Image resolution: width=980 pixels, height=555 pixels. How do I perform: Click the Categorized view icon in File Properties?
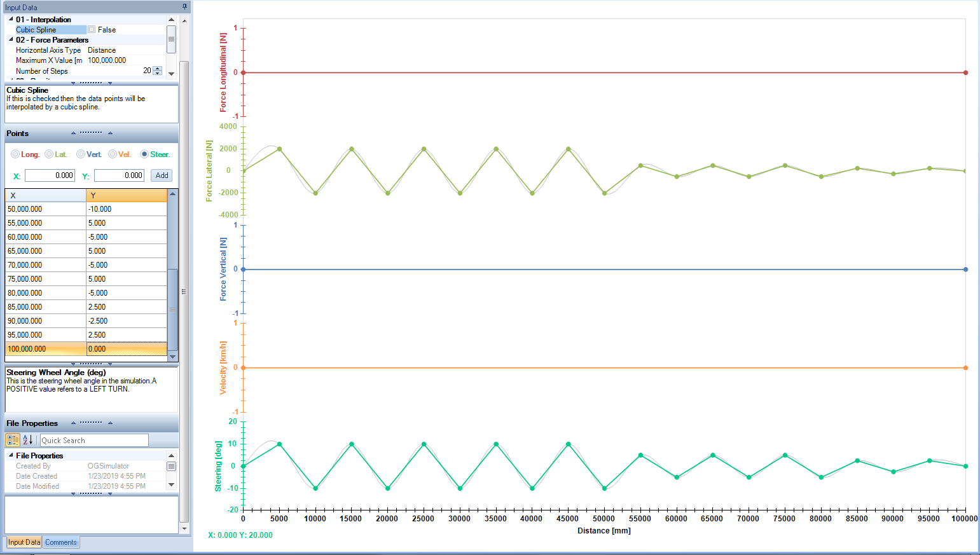pos(13,440)
